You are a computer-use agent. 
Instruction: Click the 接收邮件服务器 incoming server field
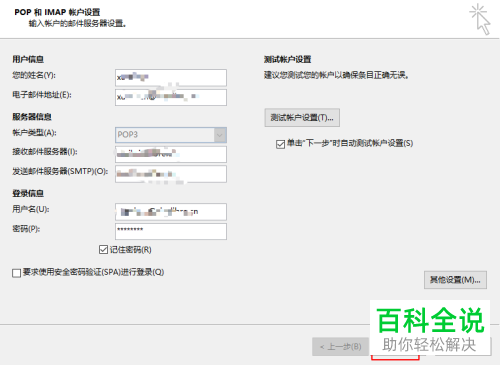click(171, 154)
